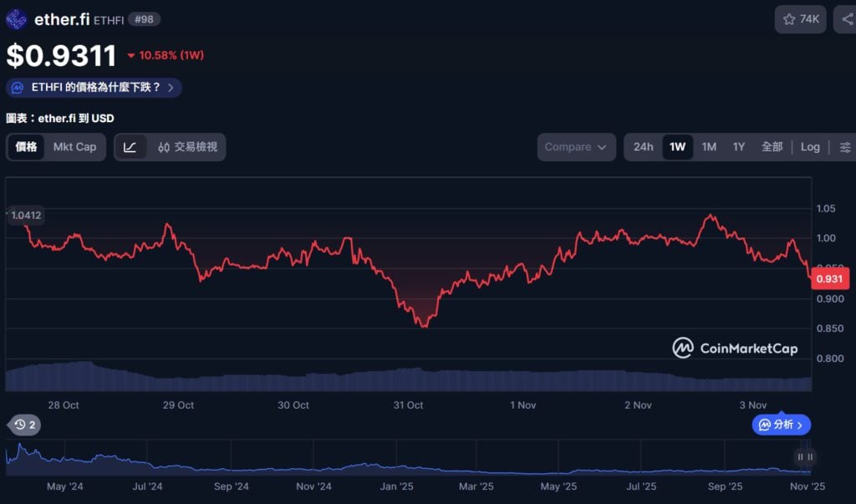Click the share icon

click(x=846, y=19)
